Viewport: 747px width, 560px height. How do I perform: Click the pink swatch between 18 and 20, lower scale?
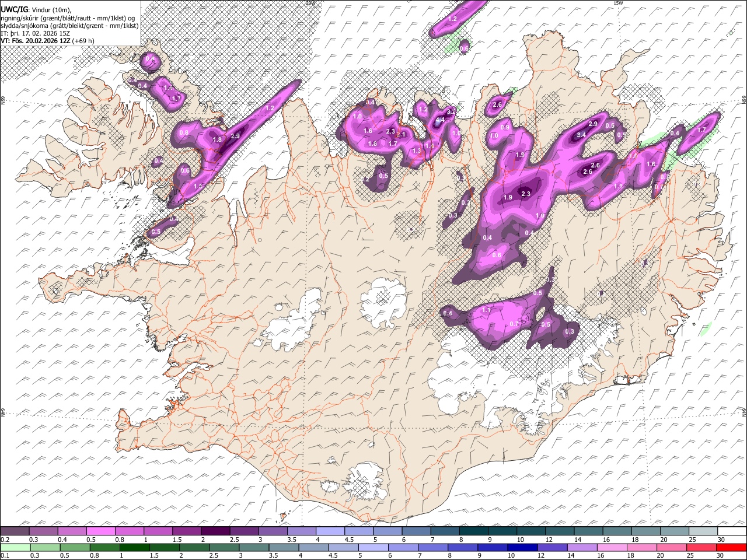641,548
